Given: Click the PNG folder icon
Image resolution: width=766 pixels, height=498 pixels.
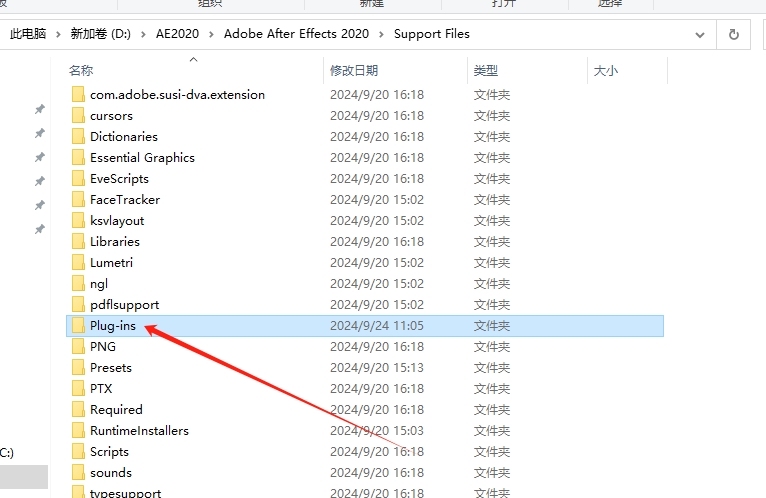Looking at the screenshot, I should tap(78, 346).
